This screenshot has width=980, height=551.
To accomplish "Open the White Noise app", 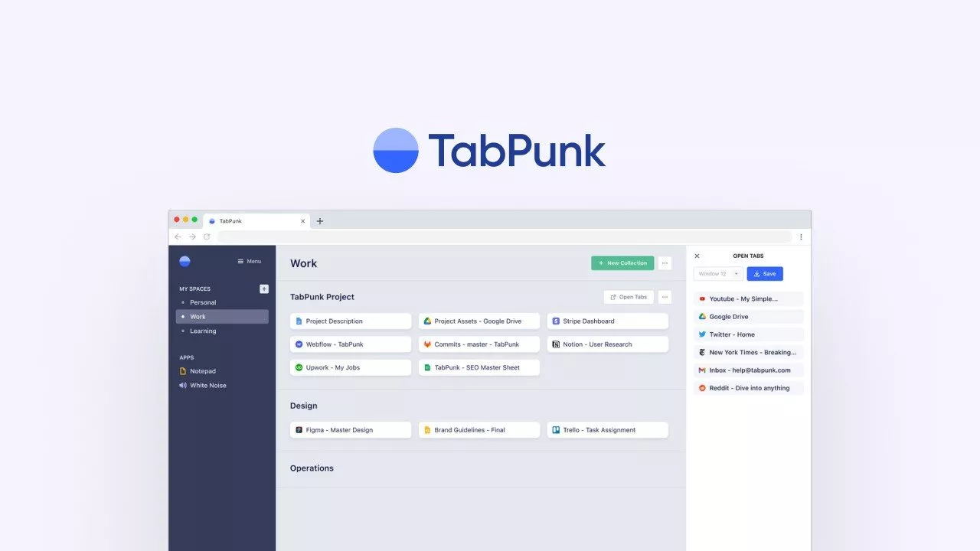I will [x=207, y=386].
